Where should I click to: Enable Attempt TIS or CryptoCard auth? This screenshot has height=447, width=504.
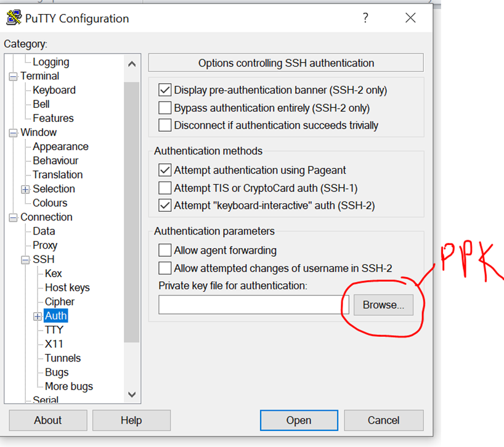[165, 188]
